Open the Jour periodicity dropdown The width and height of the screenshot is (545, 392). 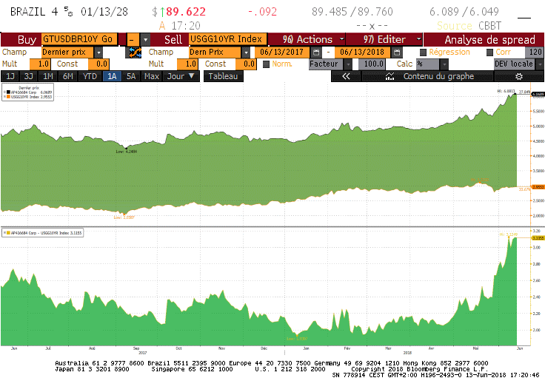pyautogui.click(x=181, y=76)
